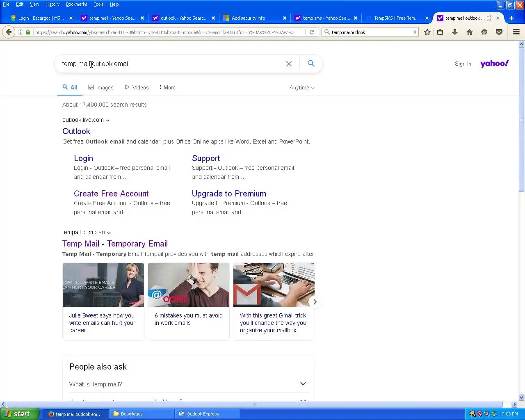The image size is (525, 420).
Task: Close the TempSMS tab
Action: tap(427, 18)
